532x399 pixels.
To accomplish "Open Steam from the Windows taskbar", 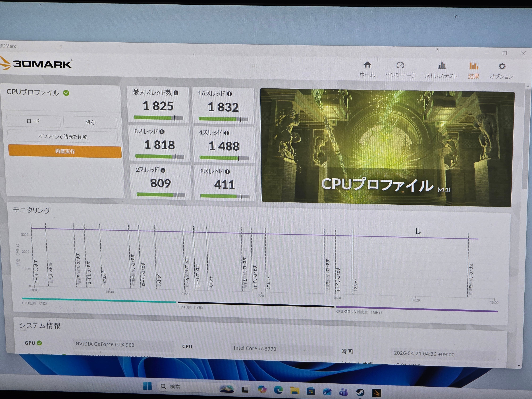I will coord(360,392).
